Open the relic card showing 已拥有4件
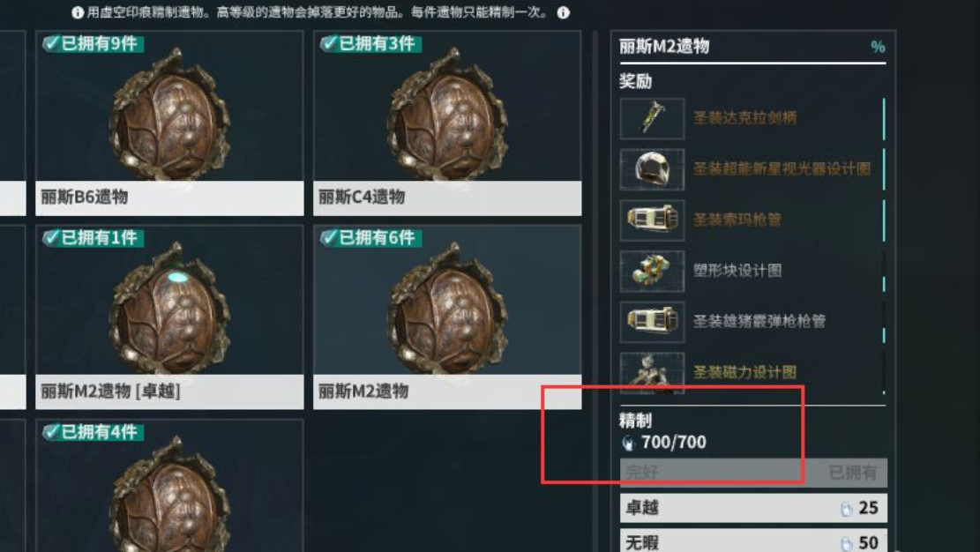This screenshot has height=552, width=980. click(169, 486)
